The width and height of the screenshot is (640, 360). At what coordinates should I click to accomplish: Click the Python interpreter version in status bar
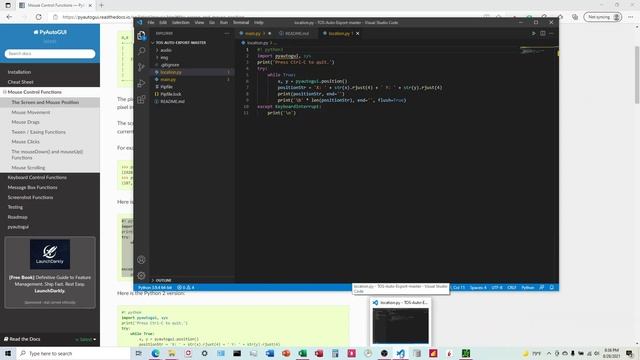pyautogui.click(x=155, y=288)
